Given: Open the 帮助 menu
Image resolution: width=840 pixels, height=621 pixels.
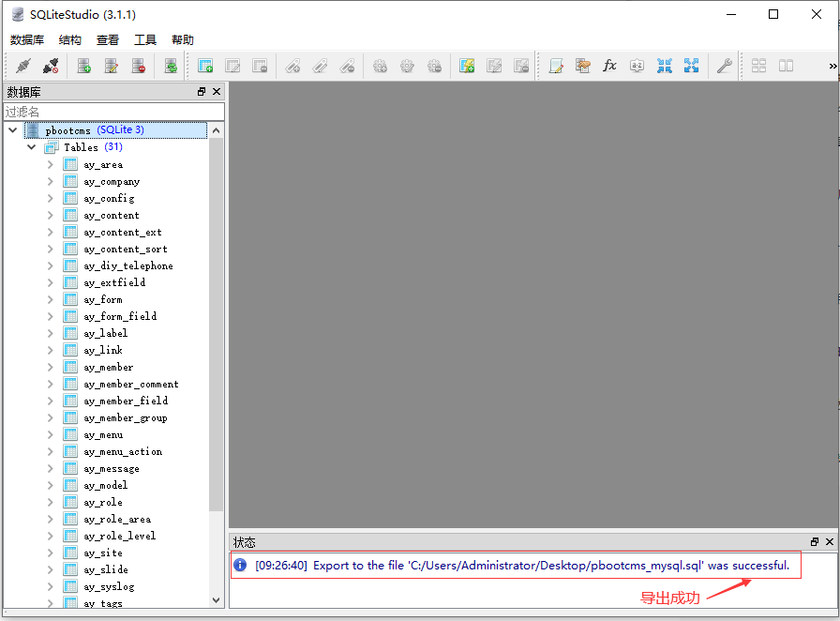Looking at the screenshot, I should pyautogui.click(x=182, y=39).
